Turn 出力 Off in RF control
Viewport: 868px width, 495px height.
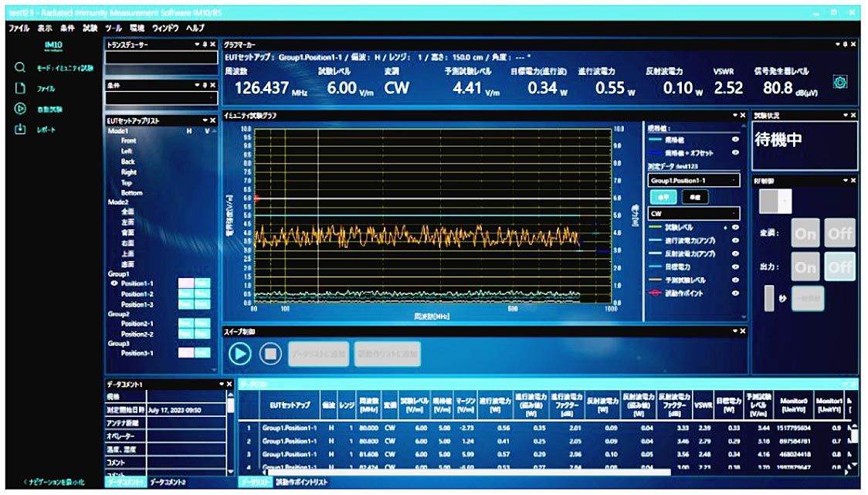tap(839, 266)
